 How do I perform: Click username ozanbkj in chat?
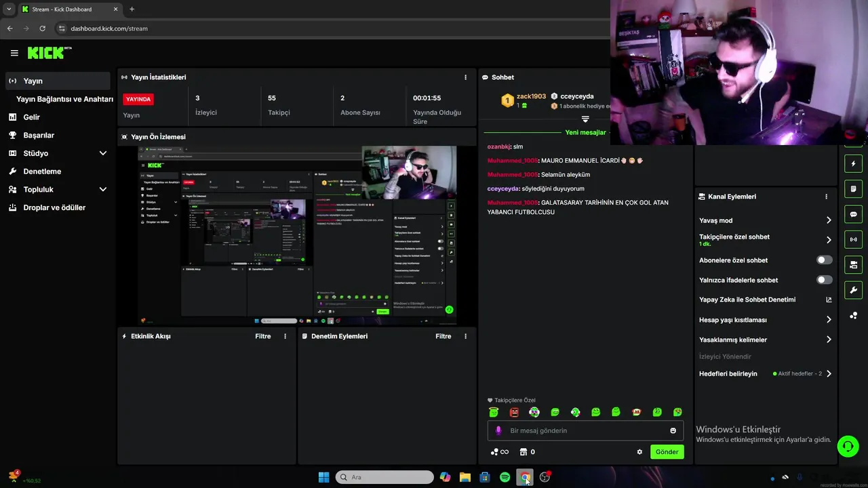(498, 146)
